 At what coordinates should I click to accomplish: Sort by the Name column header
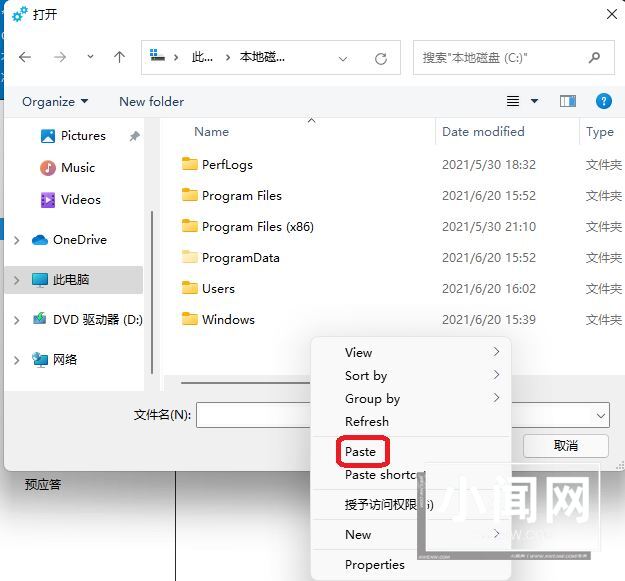211,132
